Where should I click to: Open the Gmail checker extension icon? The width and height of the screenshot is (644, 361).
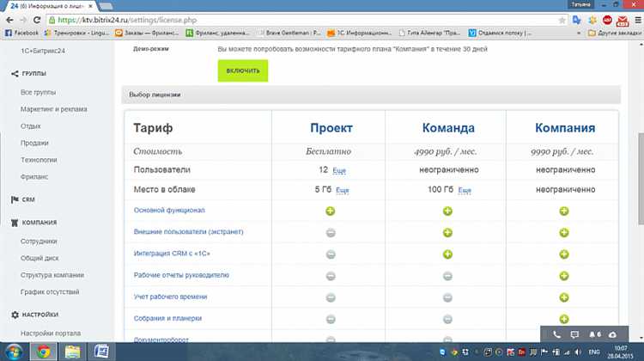tap(623, 20)
